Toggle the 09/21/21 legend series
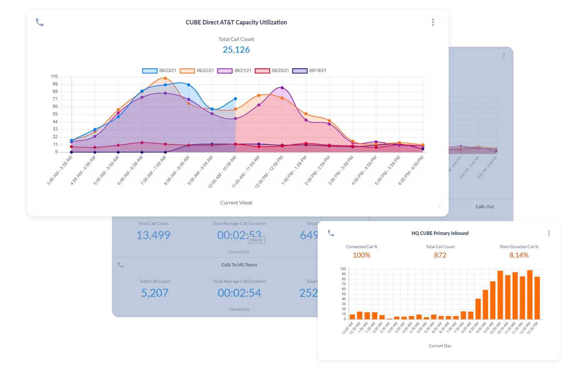Viewport: 588px width, 372px height. pyautogui.click(x=234, y=71)
